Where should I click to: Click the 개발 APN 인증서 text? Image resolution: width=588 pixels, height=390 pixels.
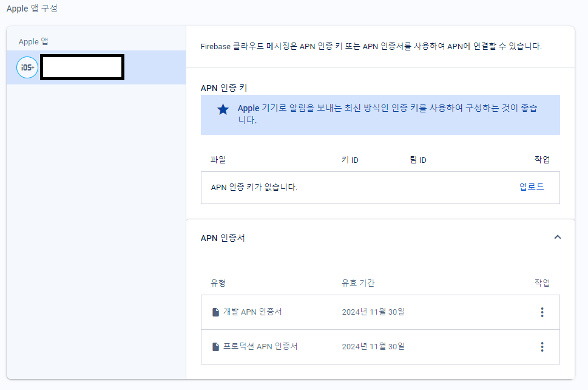click(252, 312)
